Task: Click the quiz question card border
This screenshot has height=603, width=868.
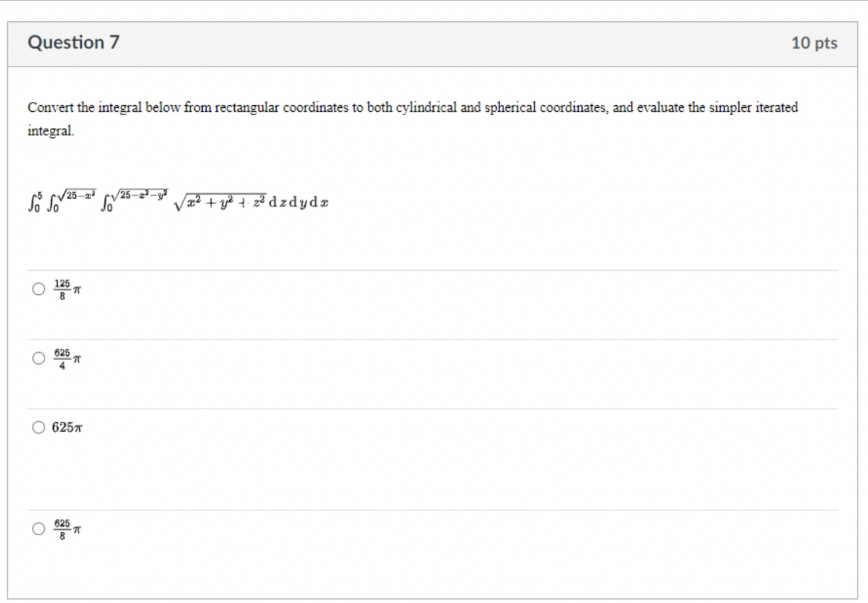Action: [8, 300]
